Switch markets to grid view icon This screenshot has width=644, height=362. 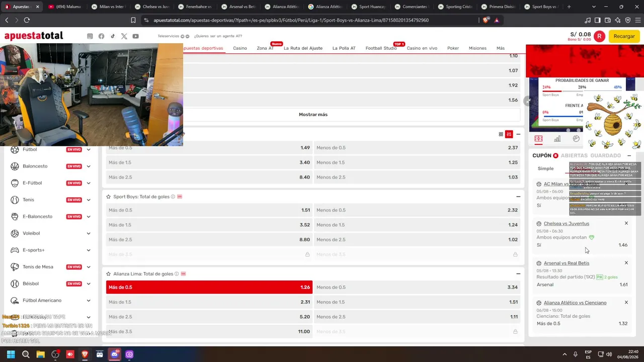tap(501, 134)
